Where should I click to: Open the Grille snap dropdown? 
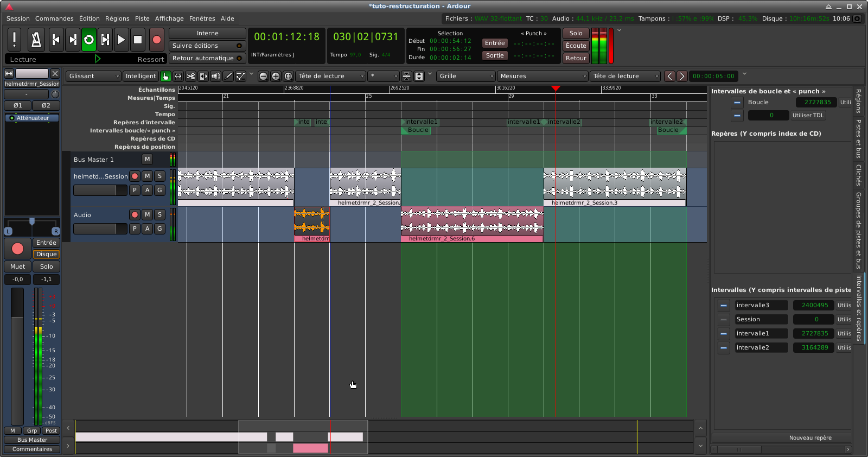pos(466,77)
